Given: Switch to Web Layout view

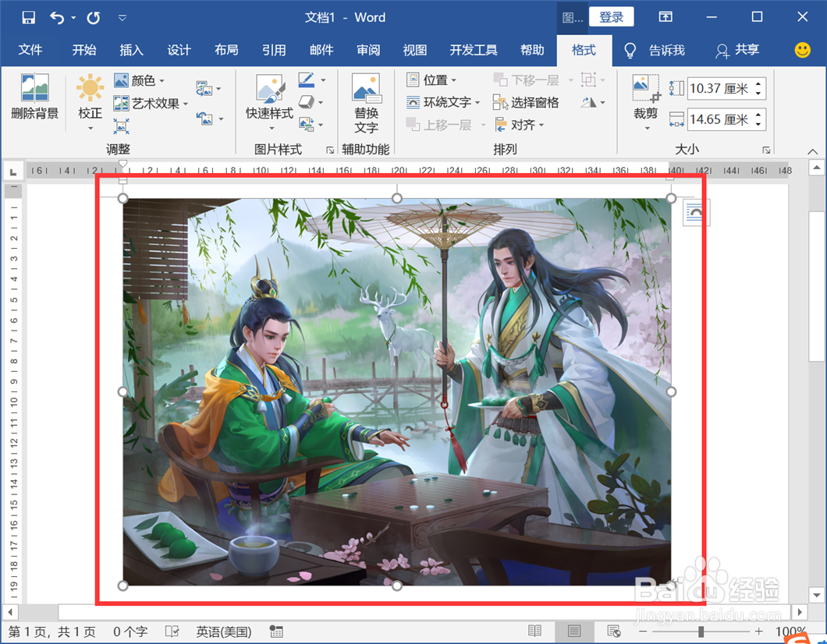Looking at the screenshot, I should 613,632.
